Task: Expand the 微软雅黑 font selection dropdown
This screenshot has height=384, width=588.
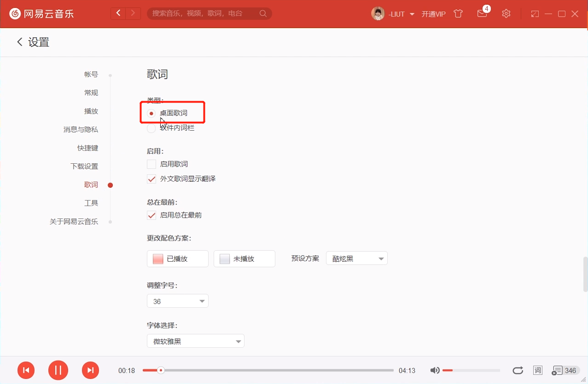Action: coord(195,341)
